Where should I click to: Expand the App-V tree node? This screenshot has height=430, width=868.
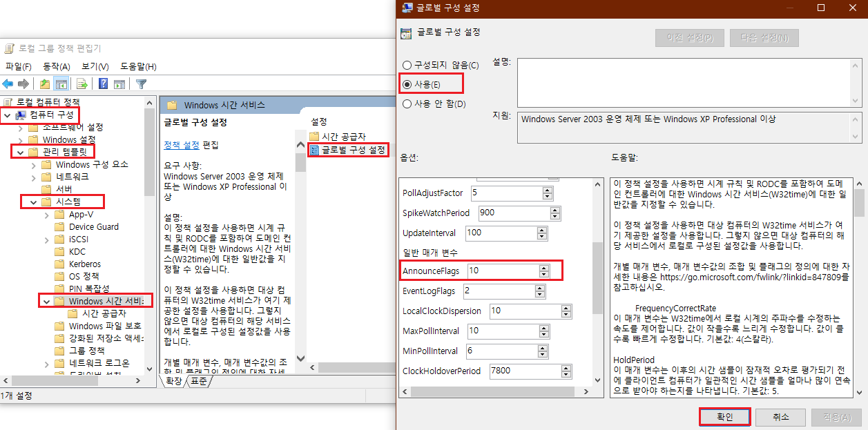[x=46, y=214]
